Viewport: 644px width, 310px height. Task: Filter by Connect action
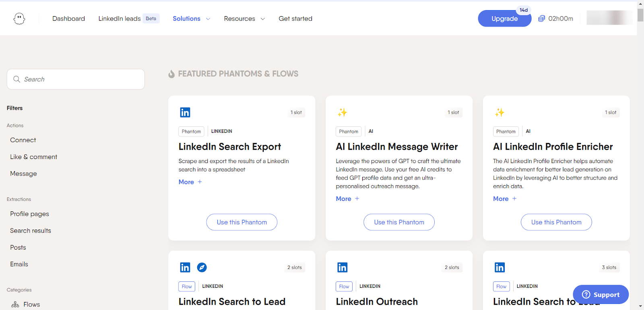(23, 140)
